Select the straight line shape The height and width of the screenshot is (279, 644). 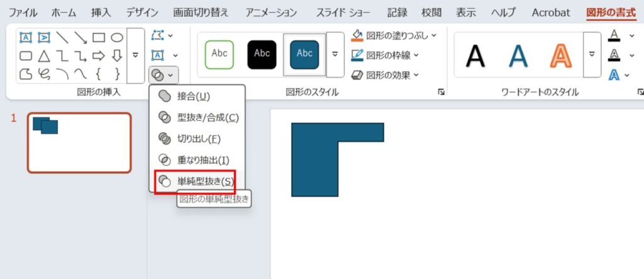pyautogui.click(x=62, y=37)
